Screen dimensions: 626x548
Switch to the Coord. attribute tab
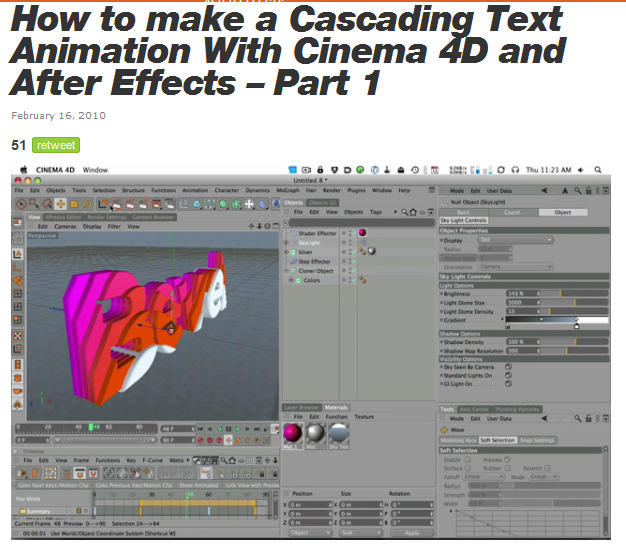click(x=513, y=212)
